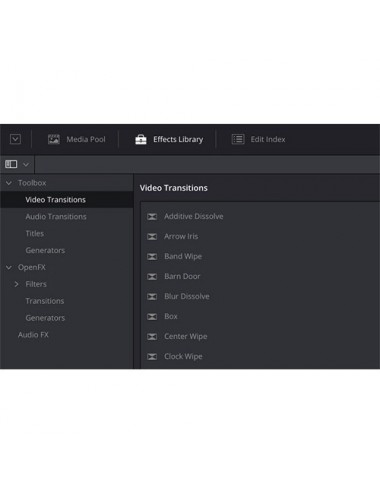Click the Arrow Iris transition icon
This screenshot has height=494, width=380.
tap(152, 237)
